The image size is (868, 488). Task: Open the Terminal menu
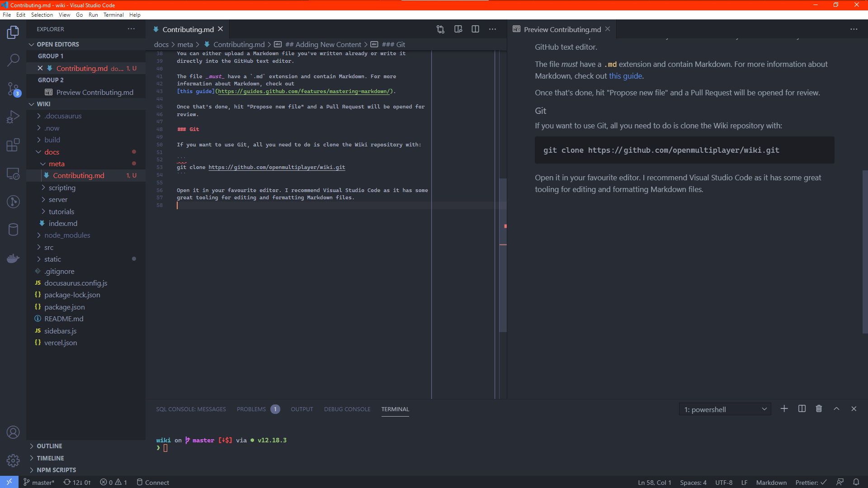click(x=113, y=15)
